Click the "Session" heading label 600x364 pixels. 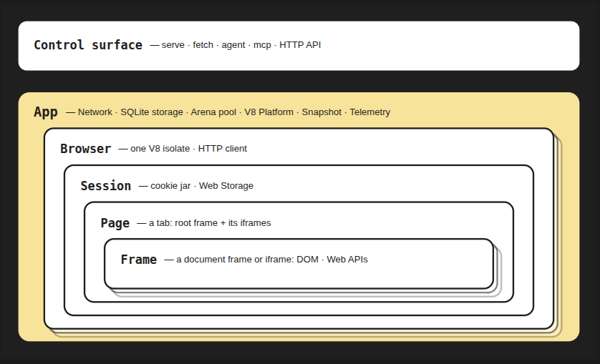[x=106, y=186]
